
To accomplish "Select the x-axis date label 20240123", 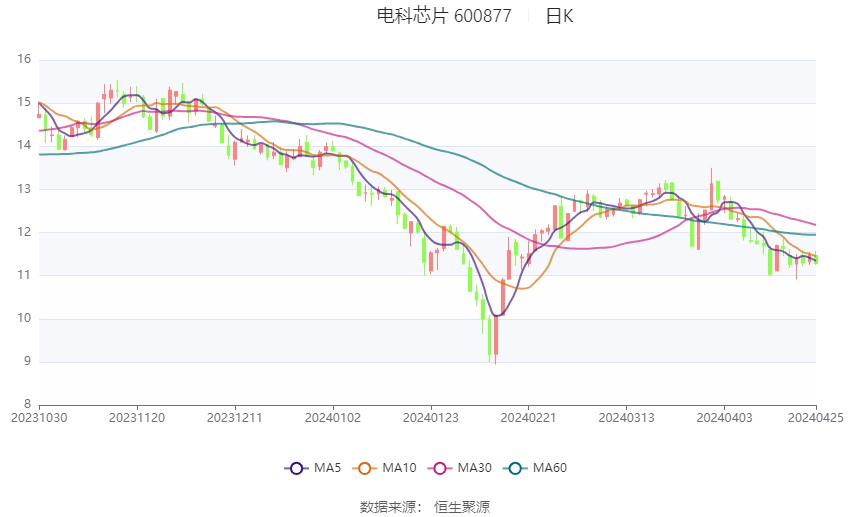I will [431, 418].
